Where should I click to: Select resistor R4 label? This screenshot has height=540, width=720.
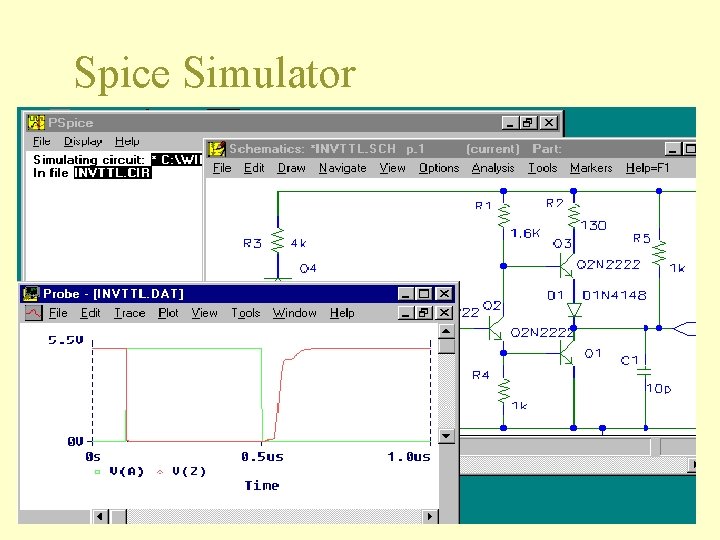(x=480, y=375)
